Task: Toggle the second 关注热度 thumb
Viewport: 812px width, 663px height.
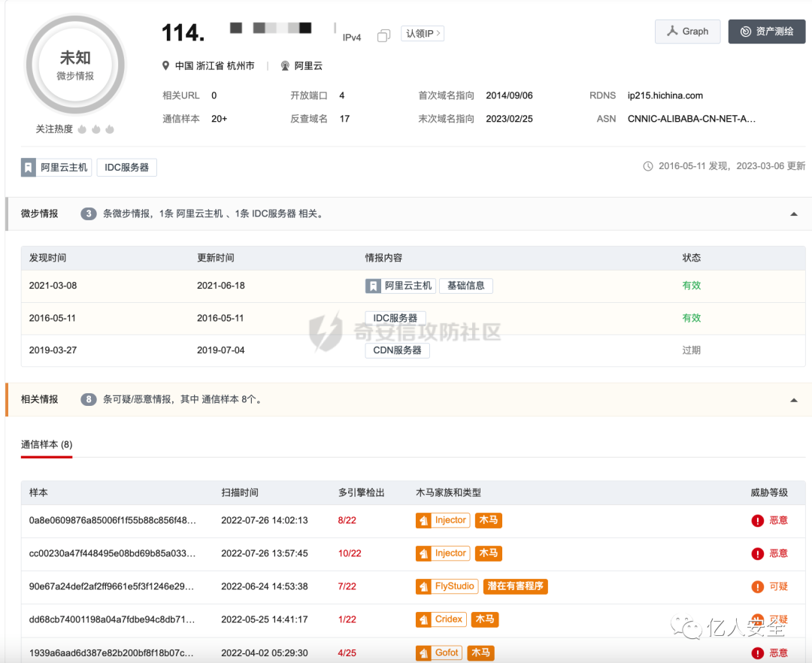Action: pyautogui.click(x=95, y=129)
